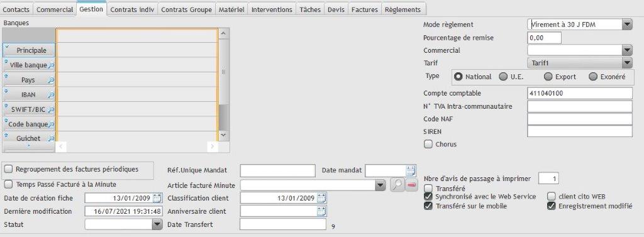This screenshot has width=644, height=237.
Task: Click the Banques grid scroll down arrow
Action: coord(223,135)
